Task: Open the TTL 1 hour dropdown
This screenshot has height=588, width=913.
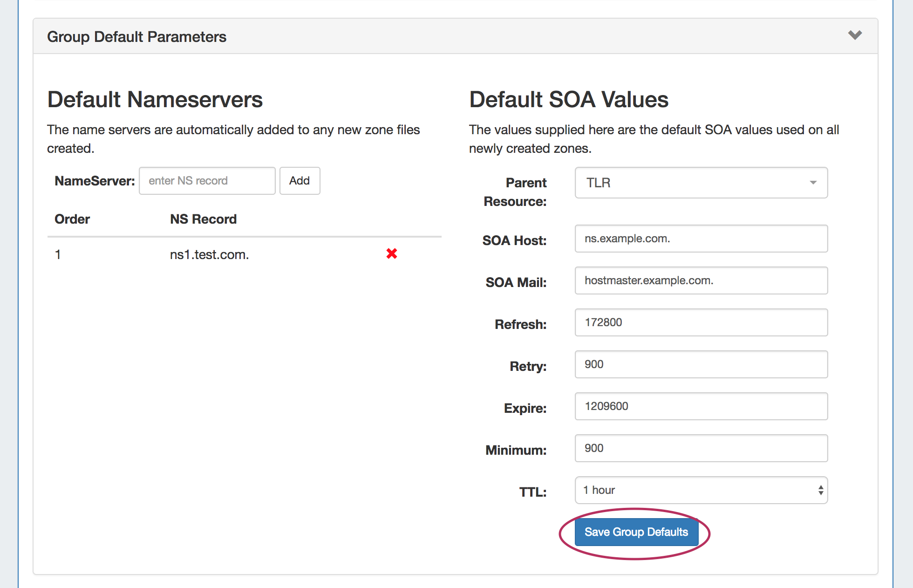Action: [701, 490]
